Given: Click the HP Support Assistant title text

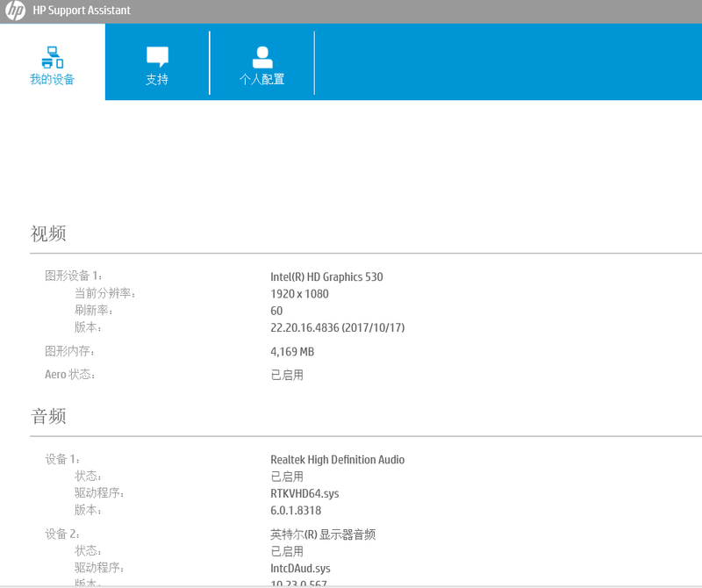Looking at the screenshot, I should (82, 11).
